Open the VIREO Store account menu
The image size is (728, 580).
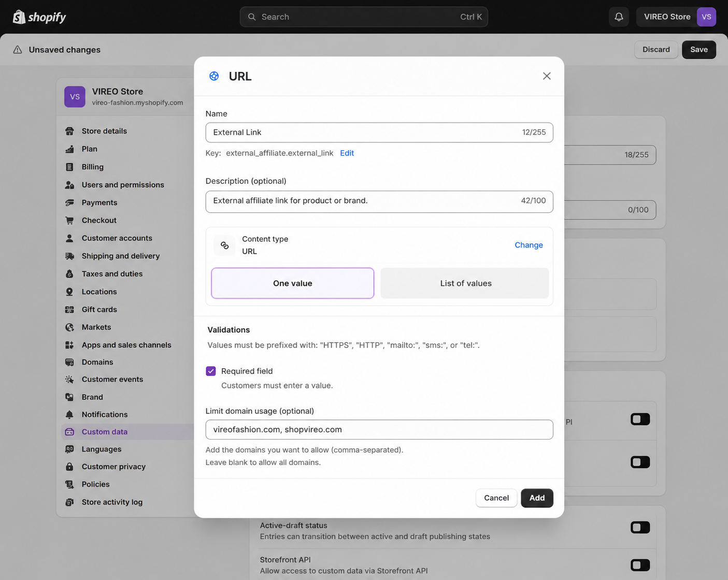[676, 17]
